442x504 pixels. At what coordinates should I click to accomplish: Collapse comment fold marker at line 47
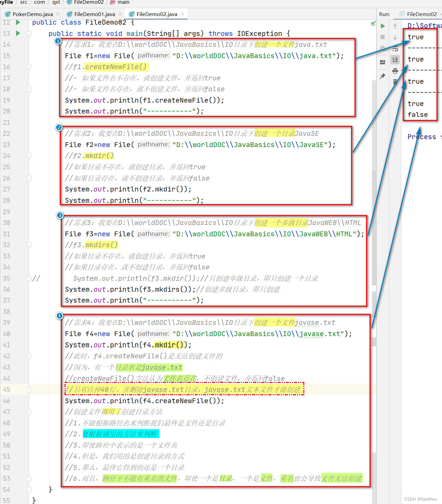click(x=29, y=412)
